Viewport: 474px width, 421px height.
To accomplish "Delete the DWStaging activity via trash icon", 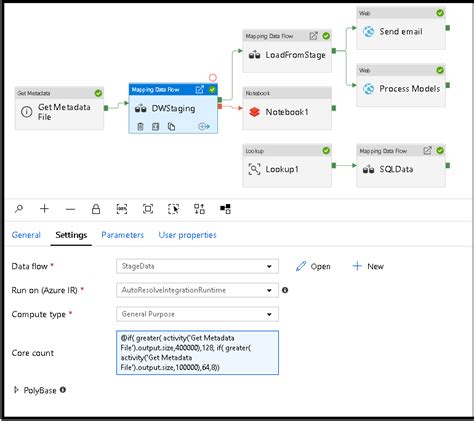I will [140, 127].
